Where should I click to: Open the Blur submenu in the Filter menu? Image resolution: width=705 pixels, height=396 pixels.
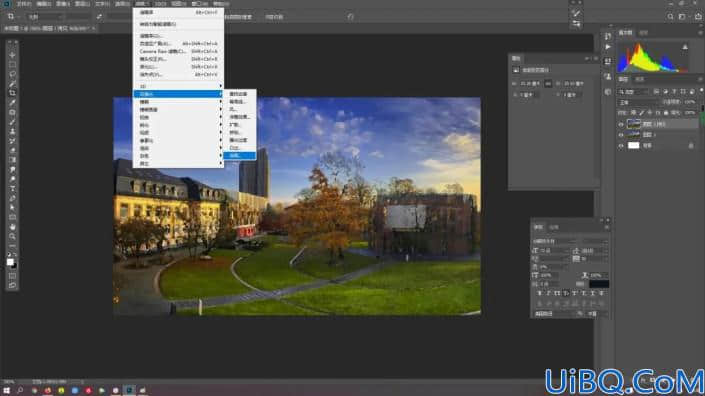[178, 102]
